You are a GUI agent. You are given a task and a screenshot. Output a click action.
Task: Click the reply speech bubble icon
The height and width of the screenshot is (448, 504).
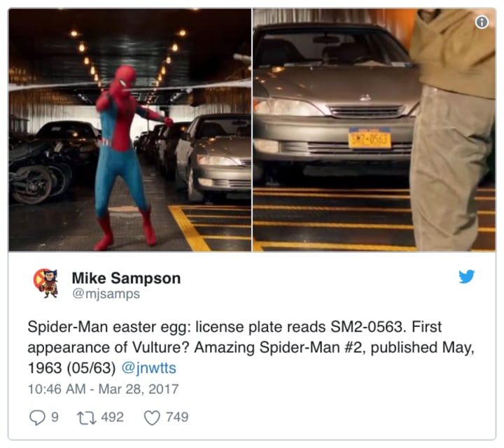[37, 417]
